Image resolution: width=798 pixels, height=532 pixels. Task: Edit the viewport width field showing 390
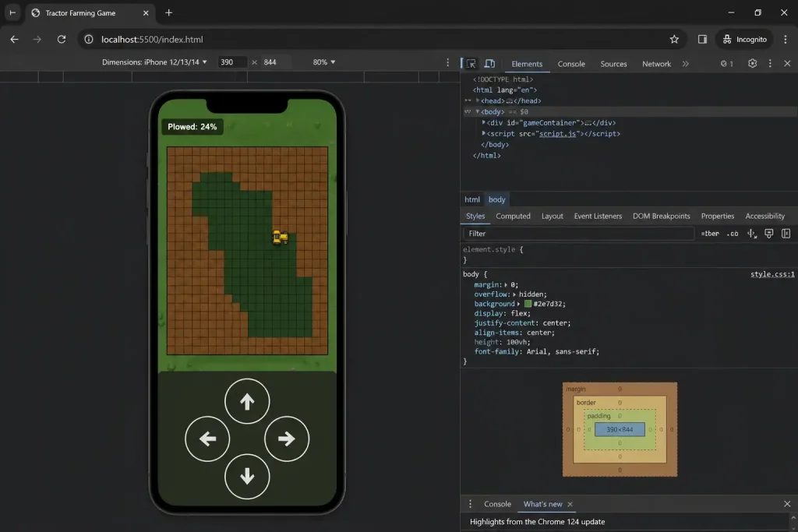[232, 62]
